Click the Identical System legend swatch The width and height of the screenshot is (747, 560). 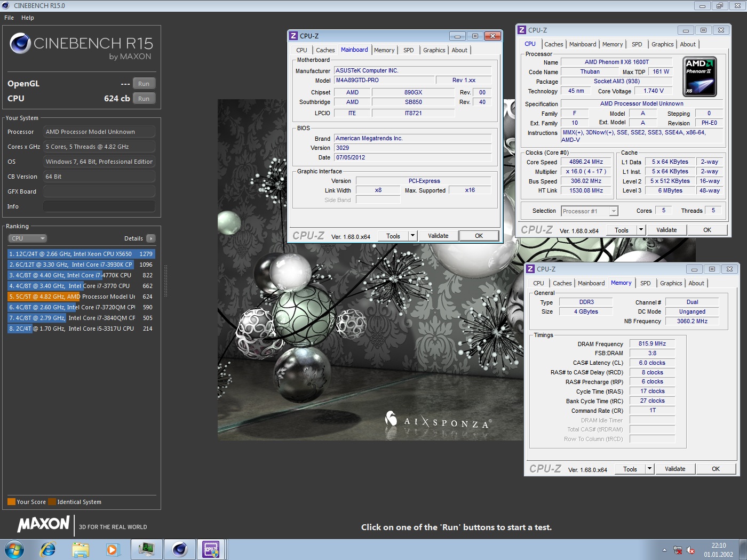point(52,501)
